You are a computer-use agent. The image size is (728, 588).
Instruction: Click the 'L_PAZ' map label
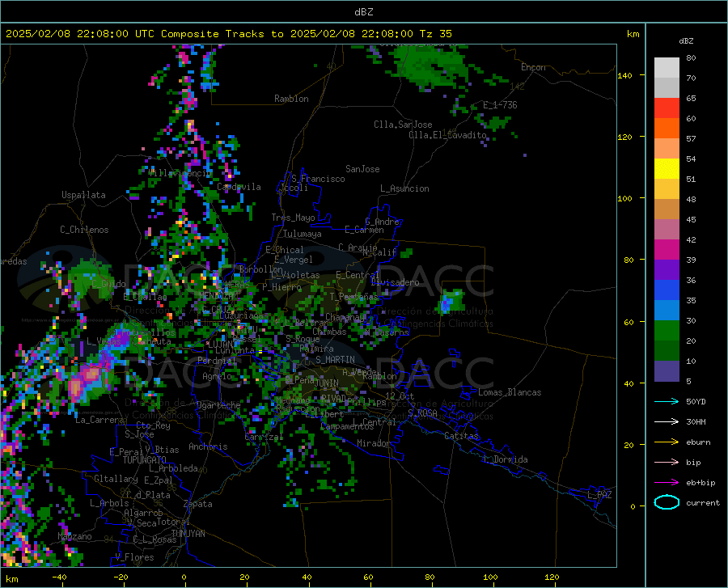pos(599,495)
